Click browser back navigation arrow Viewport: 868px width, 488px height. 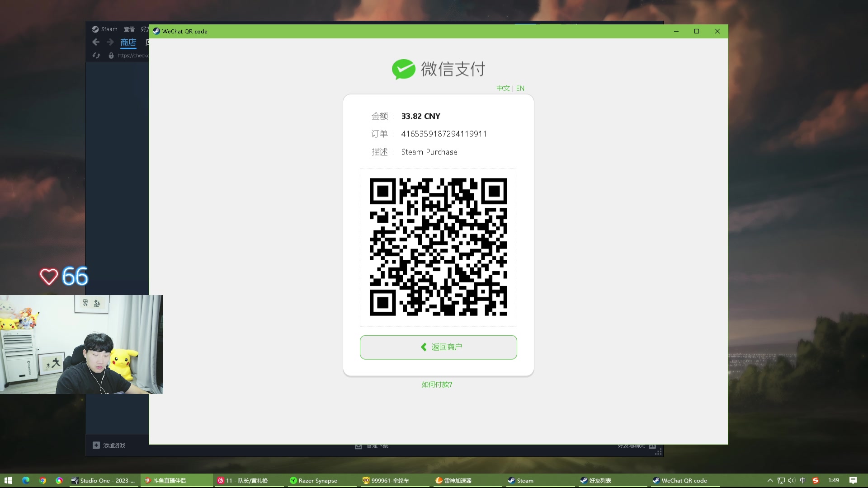95,42
